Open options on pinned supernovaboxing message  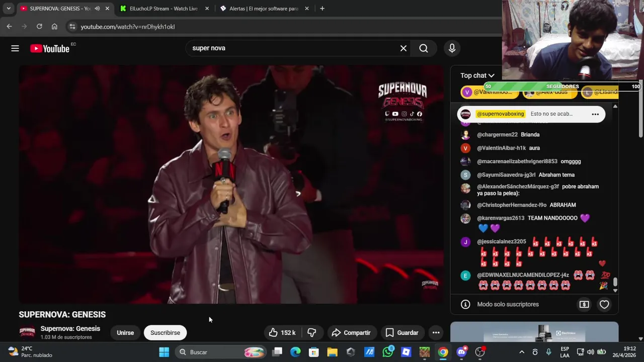[595, 114]
